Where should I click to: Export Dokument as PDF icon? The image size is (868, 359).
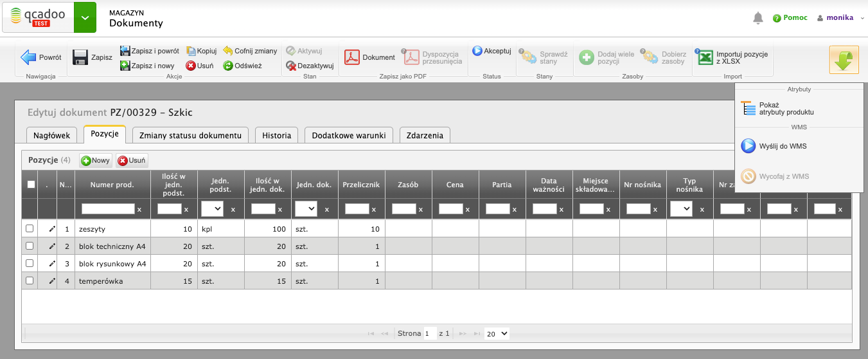(x=351, y=58)
